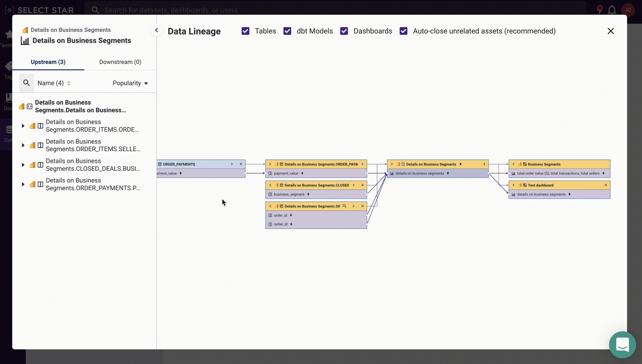Open the Popularity sort dropdown
The image size is (642, 364).
click(x=130, y=83)
